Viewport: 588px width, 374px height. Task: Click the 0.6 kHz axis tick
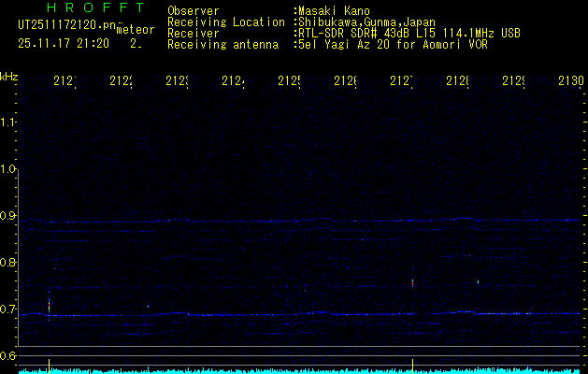coord(9,355)
